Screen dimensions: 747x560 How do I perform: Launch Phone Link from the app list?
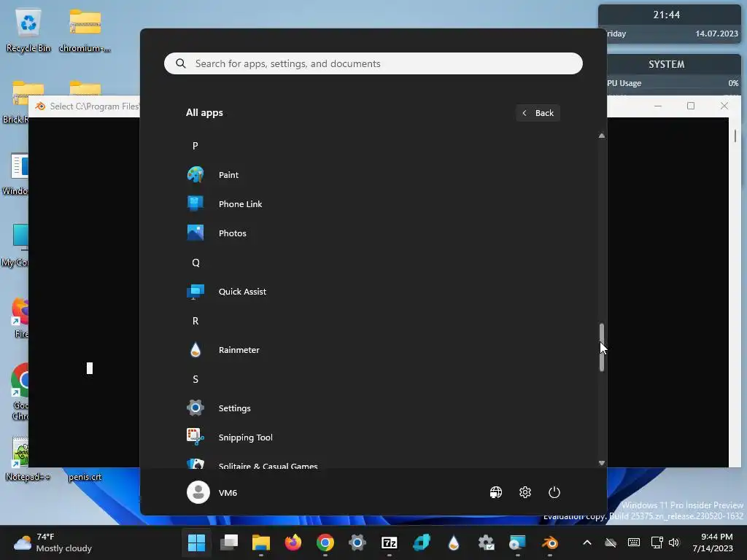pos(240,204)
